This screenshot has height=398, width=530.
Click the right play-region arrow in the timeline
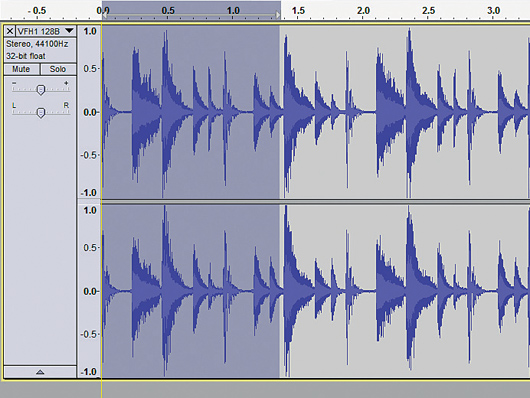(x=278, y=15)
